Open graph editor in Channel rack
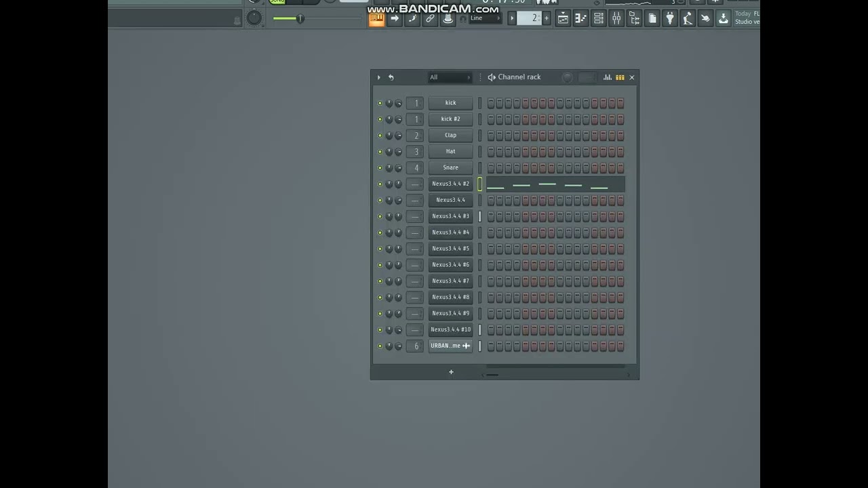This screenshot has width=868, height=488. (x=608, y=77)
